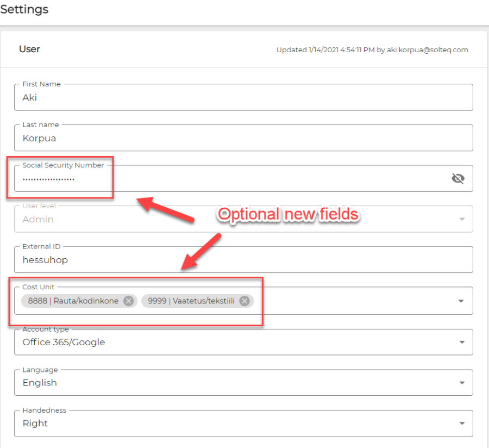Click the Office 365/Google account value

[64, 342]
